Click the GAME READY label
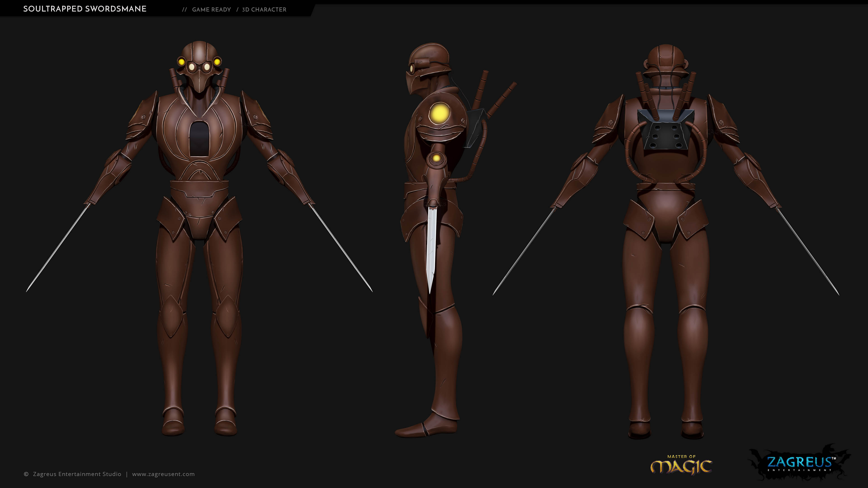This screenshot has width=868, height=488. pos(211,10)
